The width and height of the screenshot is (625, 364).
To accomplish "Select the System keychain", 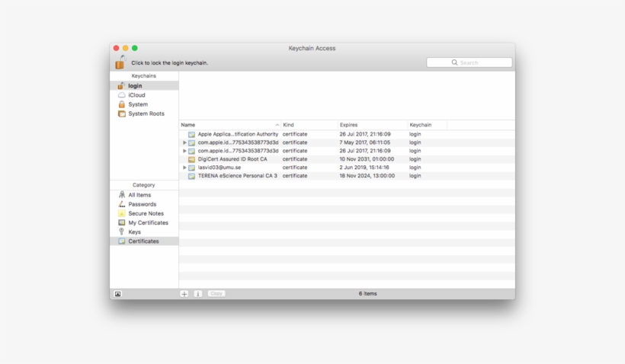I will (144, 104).
